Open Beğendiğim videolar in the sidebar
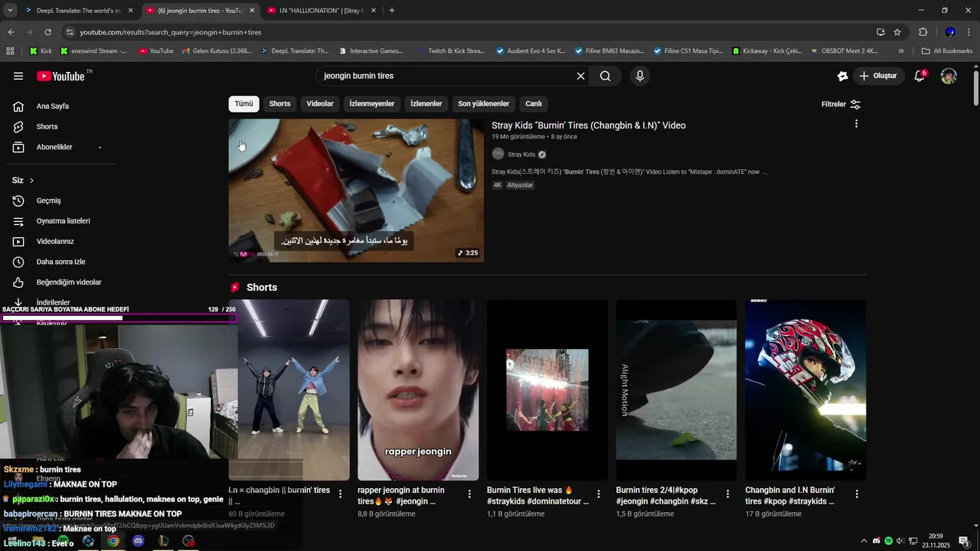This screenshot has width=980, height=551. pyautogui.click(x=69, y=282)
